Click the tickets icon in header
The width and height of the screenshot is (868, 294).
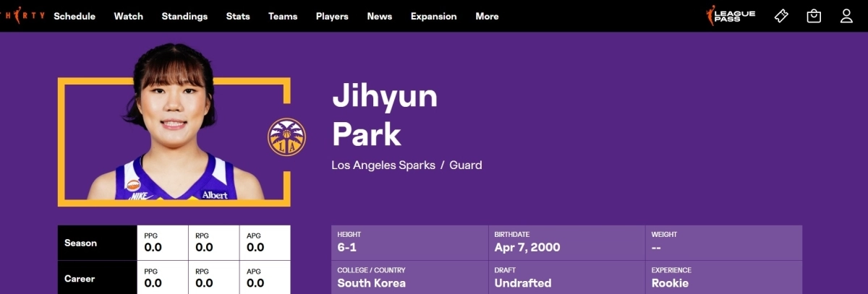click(x=781, y=16)
